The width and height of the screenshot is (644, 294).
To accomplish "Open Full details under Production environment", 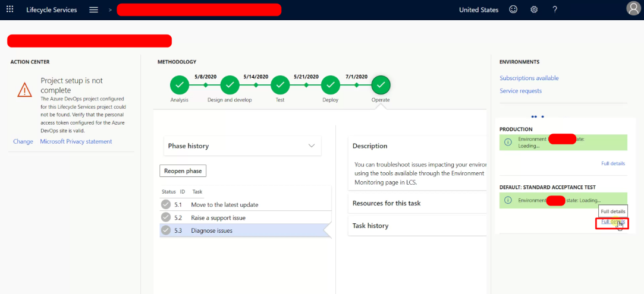I will point(612,163).
